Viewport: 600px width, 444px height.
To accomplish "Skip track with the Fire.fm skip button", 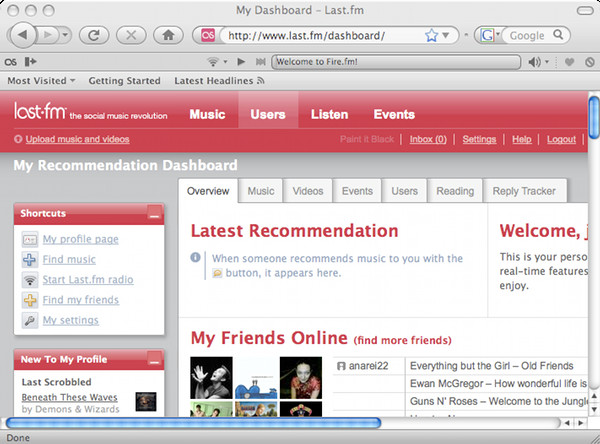I will 261,62.
